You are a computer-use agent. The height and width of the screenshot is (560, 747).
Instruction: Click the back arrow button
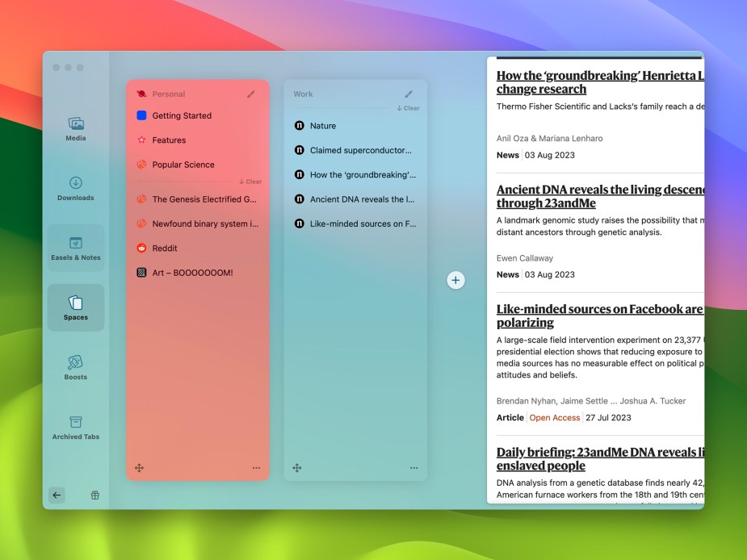tap(57, 495)
